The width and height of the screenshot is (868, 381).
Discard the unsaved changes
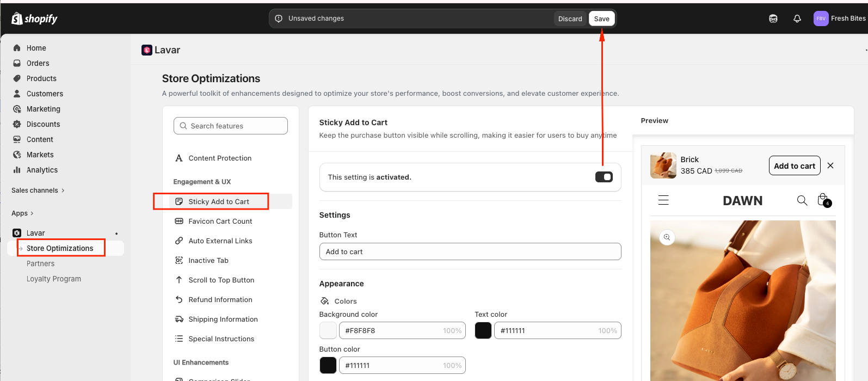tap(570, 19)
